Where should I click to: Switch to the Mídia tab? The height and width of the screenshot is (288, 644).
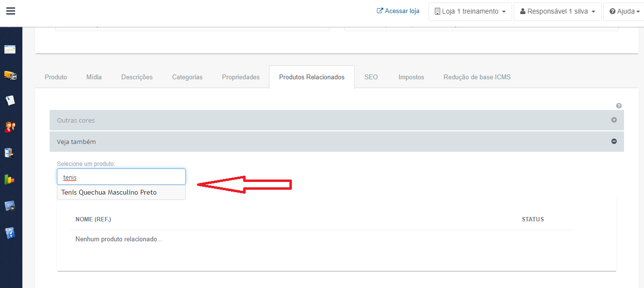point(94,77)
